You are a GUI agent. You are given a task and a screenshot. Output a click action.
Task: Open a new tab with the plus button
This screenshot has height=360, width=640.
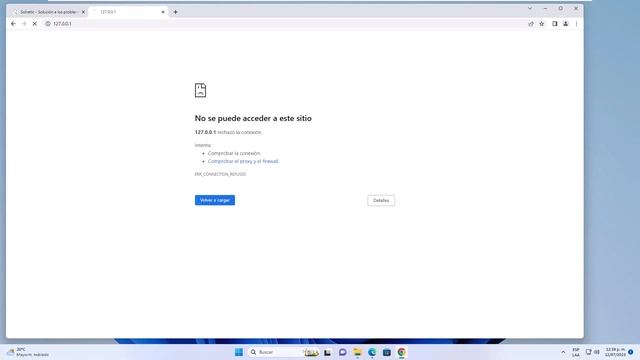176,12
